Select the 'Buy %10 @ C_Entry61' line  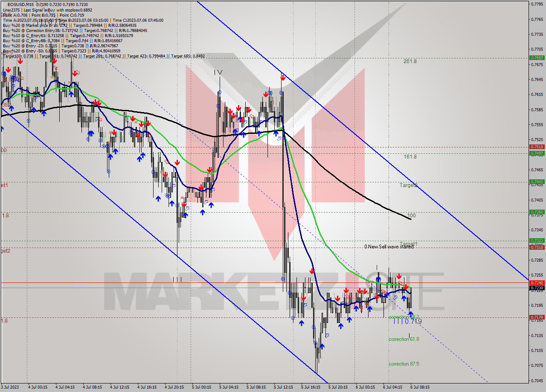point(68,35)
